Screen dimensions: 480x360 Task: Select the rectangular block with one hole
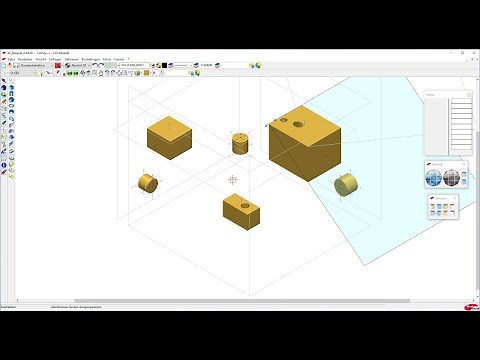point(241,212)
